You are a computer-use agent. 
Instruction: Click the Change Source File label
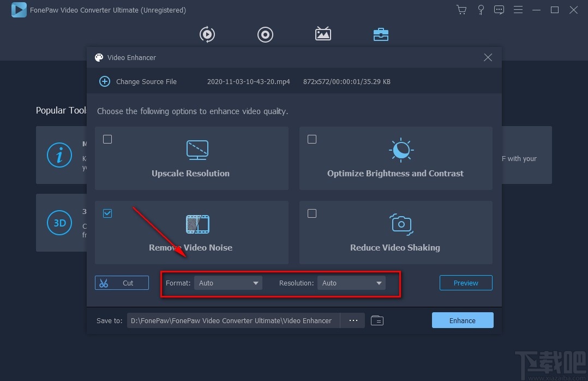click(x=146, y=81)
